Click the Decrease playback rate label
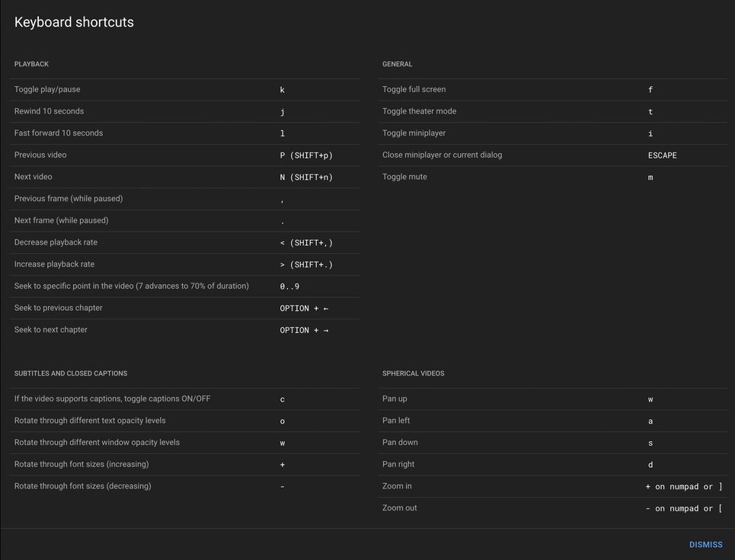The height and width of the screenshot is (560, 735). point(56,242)
